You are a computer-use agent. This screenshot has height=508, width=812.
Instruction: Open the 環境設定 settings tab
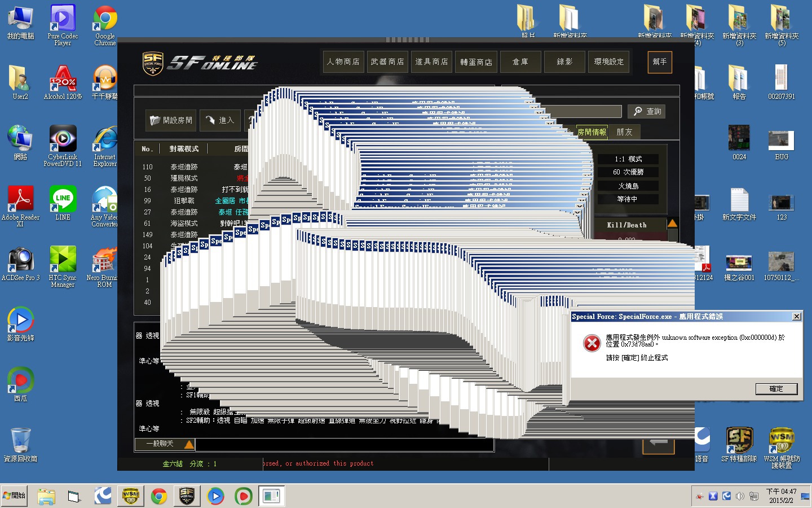click(x=609, y=62)
